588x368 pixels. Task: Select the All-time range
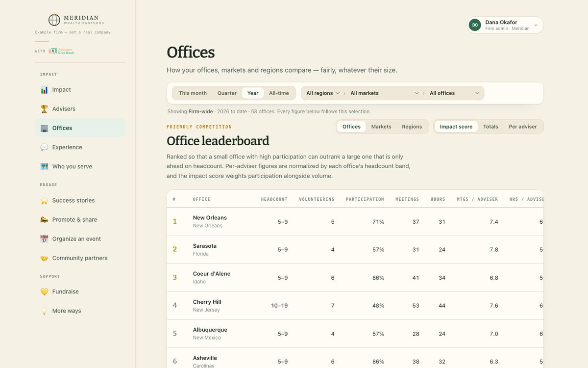(x=279, y=93)
